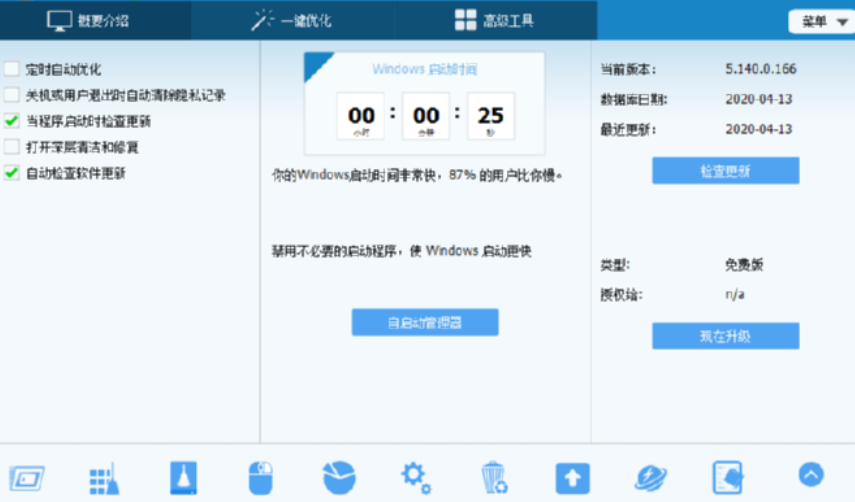The image size is (855, 502).
Task: Open the browser assistant planet icon
Action: pos(651,478)
